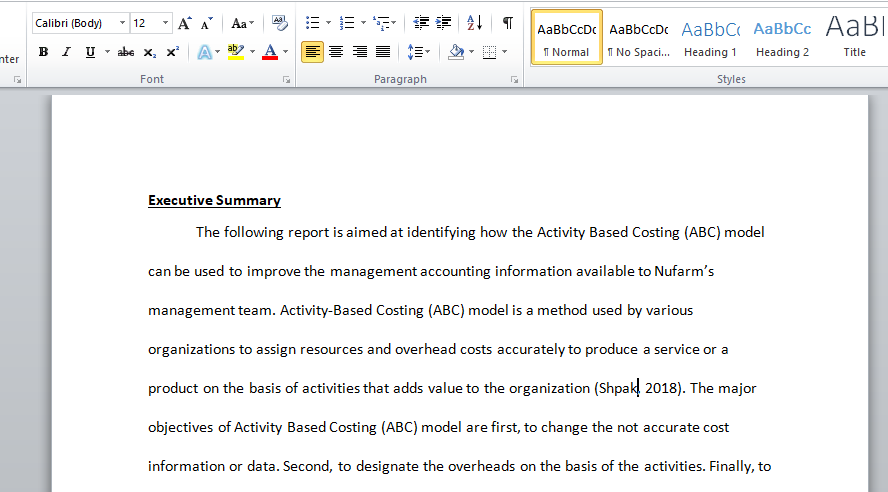Open the Paragraph dialog launcher

[514, 80]
